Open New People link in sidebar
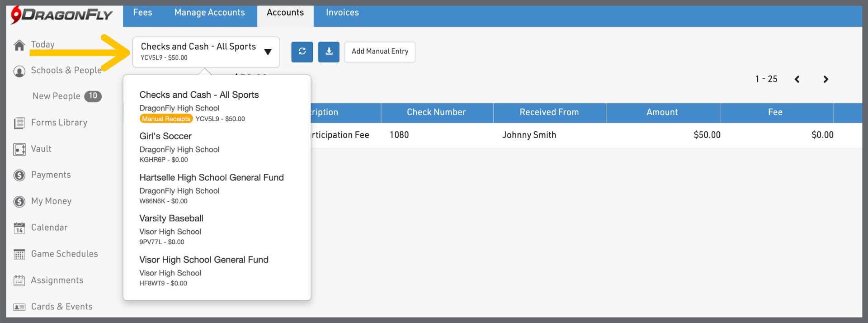 coord(57,96)
